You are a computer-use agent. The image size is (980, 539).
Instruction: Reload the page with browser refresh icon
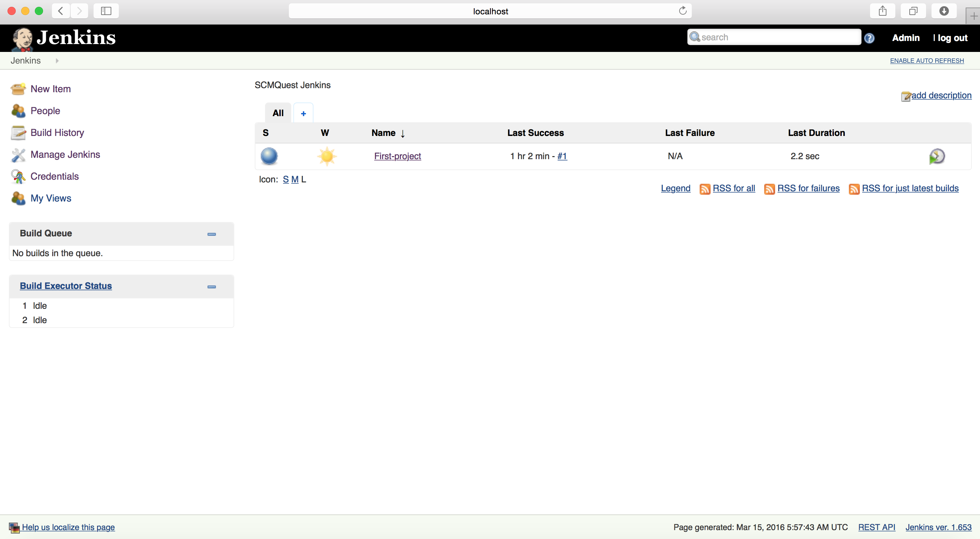[683, 11]
